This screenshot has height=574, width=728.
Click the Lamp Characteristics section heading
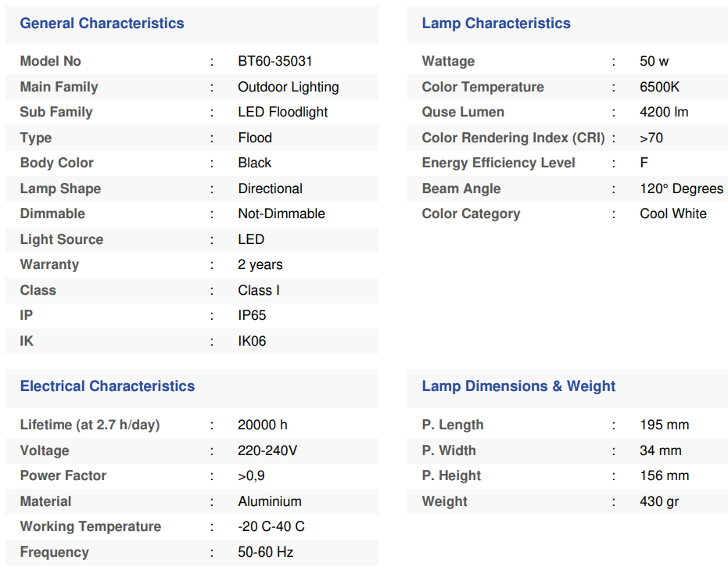496,23
